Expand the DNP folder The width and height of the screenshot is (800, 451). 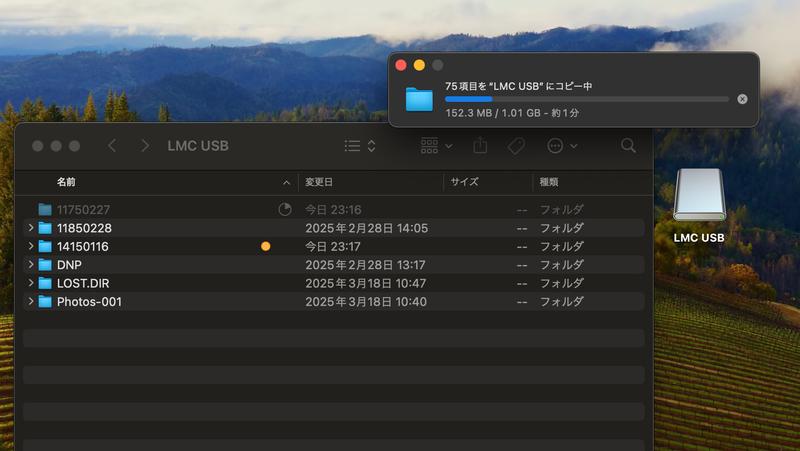[31, 264]
